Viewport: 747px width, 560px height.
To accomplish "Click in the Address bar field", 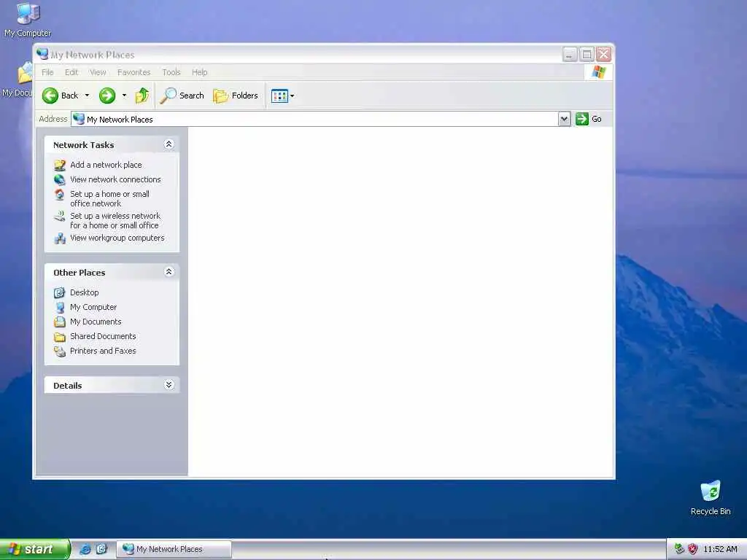I will pos(314,119).
